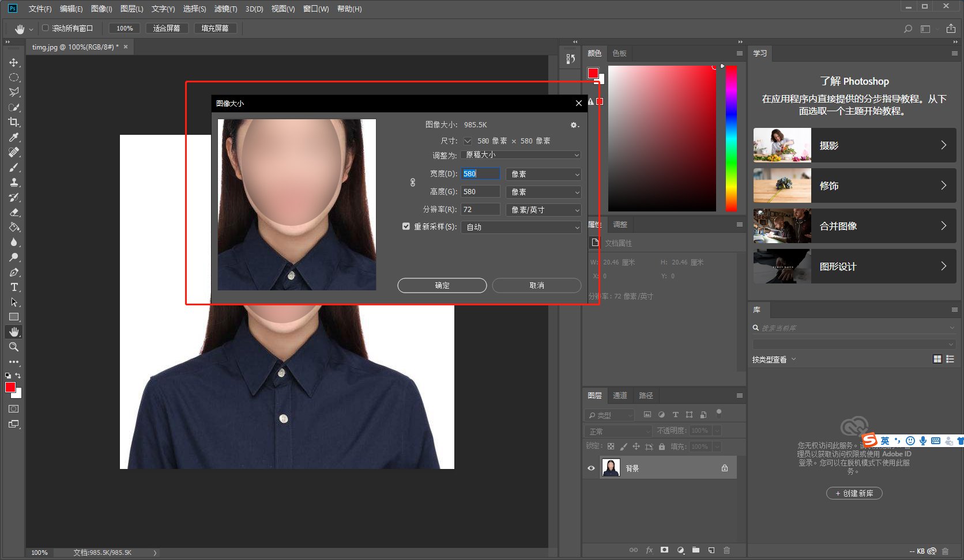Select the Crop tool

14,122
